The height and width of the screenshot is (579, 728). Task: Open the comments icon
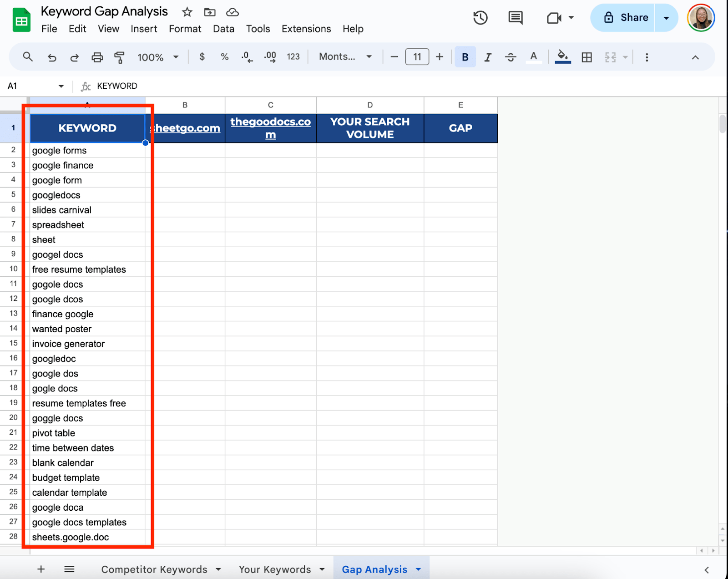pyautogui.click(x=515, y=18)
